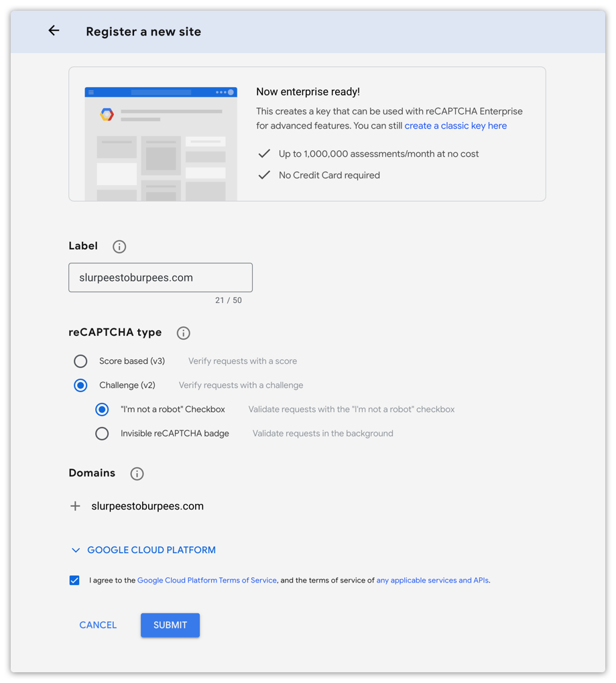
Task: Click the "21 / 50" character counter
Action: [229, 300]
